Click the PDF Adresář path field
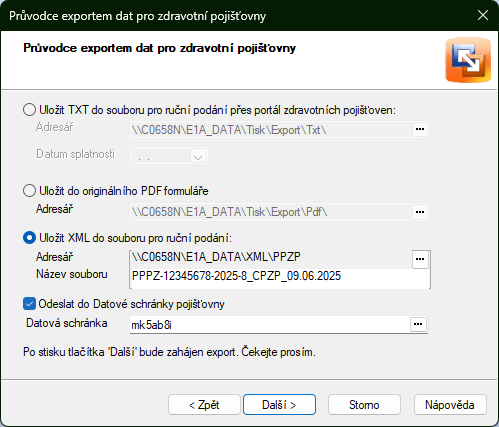499x427 pixels. [271, 212]
